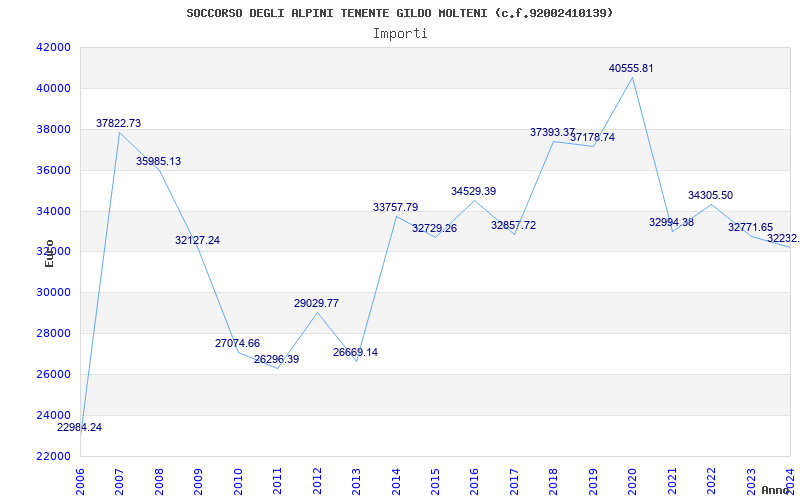Viewport: 800px width, 500px height.
Task: Click the data label 33757.79
Action: (395, 207)
